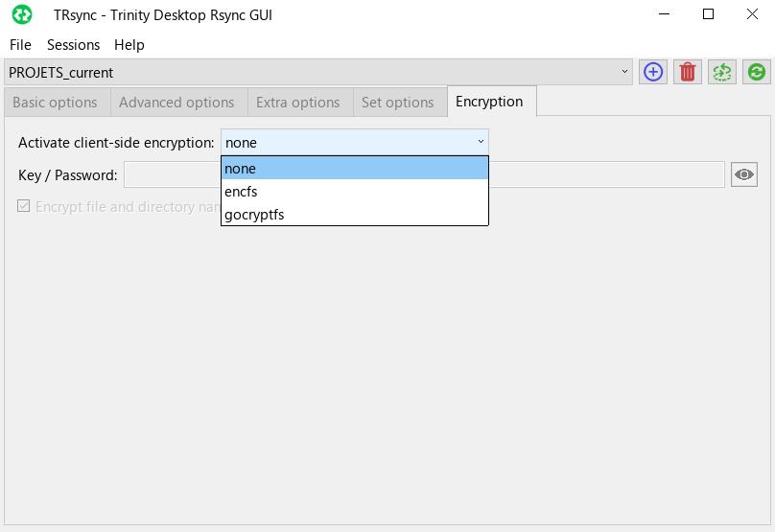Open the Sessions menu
This screenshot has width=775, height=532.
pyautogui.click(x=73, y=45)
